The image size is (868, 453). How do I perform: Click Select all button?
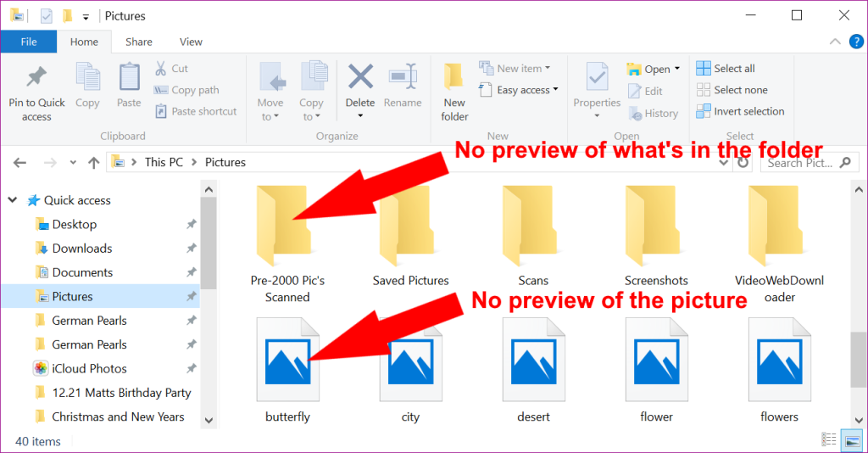(x=726, y=69)
